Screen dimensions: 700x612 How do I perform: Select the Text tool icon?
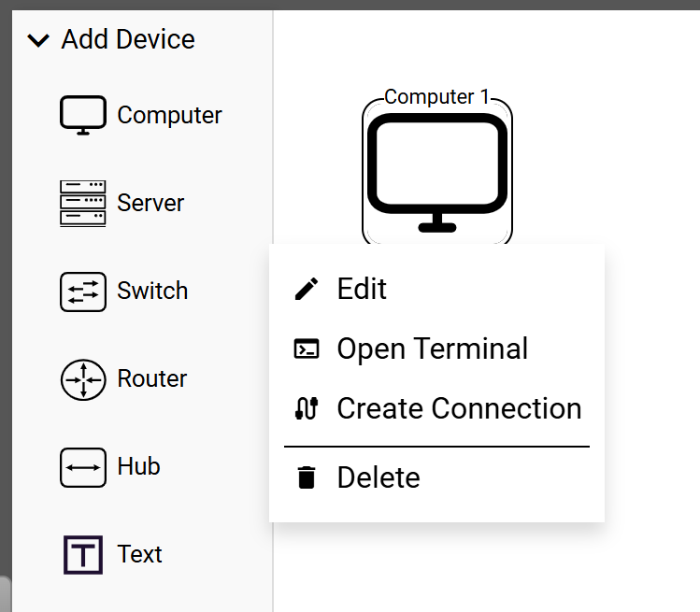tap(83, 554)
